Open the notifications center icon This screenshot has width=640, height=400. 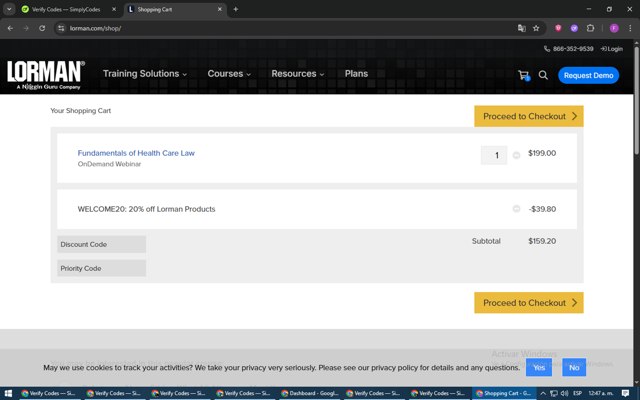[x=625, y=393]
